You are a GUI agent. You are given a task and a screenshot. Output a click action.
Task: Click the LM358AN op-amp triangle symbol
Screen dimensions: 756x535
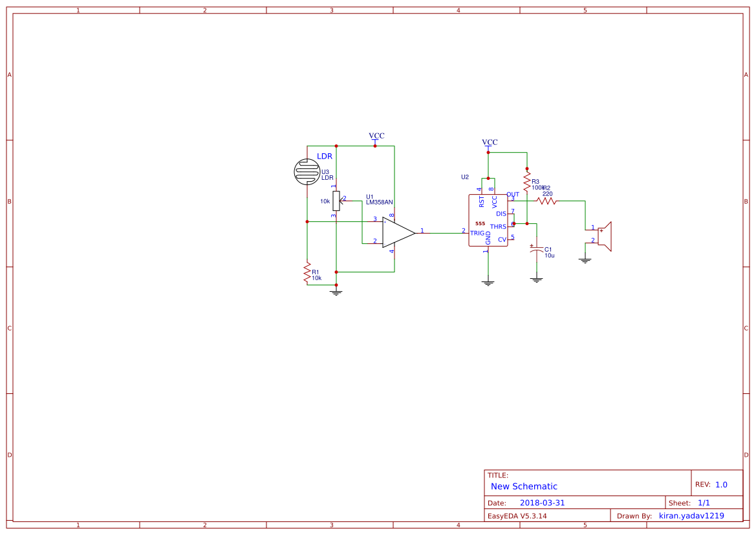click(397, 233)
